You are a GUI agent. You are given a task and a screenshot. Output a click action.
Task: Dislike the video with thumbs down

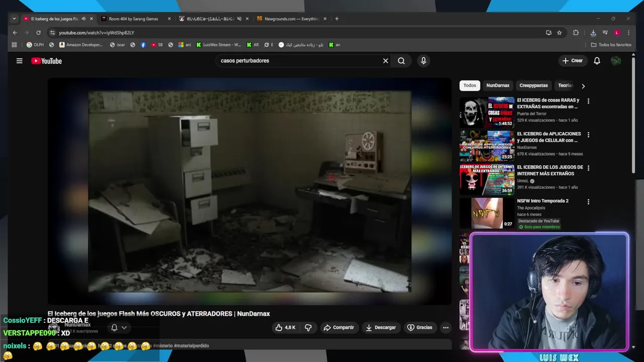click(308, 327)
